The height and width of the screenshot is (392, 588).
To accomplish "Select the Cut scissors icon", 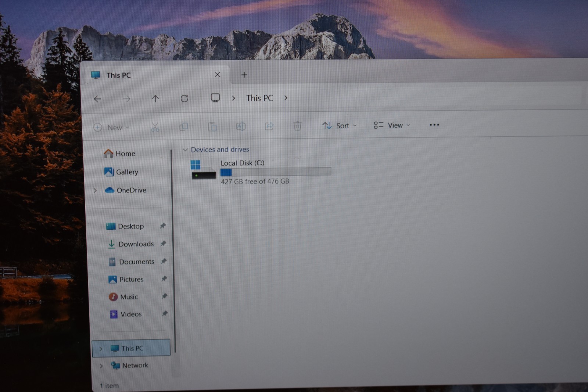I will click(155, 127).
